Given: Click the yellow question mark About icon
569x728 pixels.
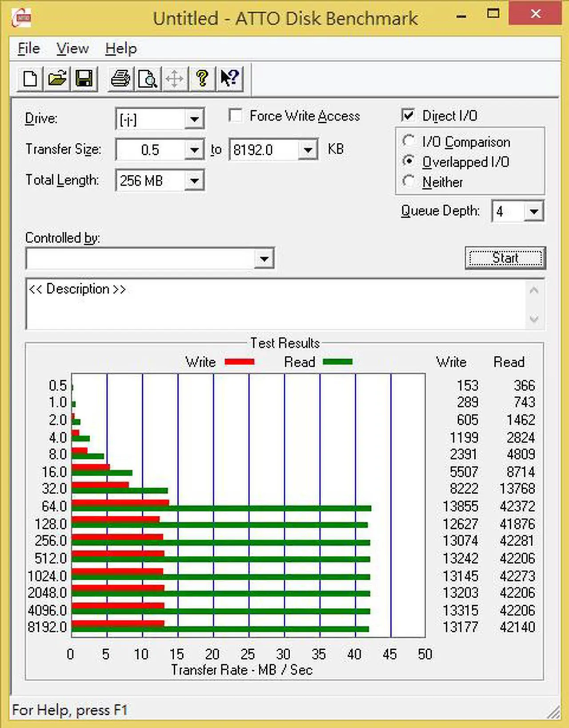Looking at the screenshot, I should [202, 79].
